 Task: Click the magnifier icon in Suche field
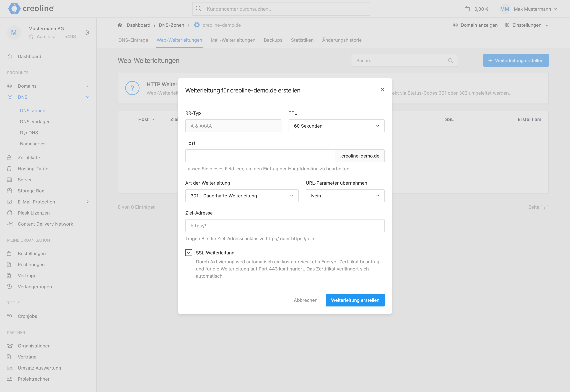pyautogui.click(x=450, y=60)
